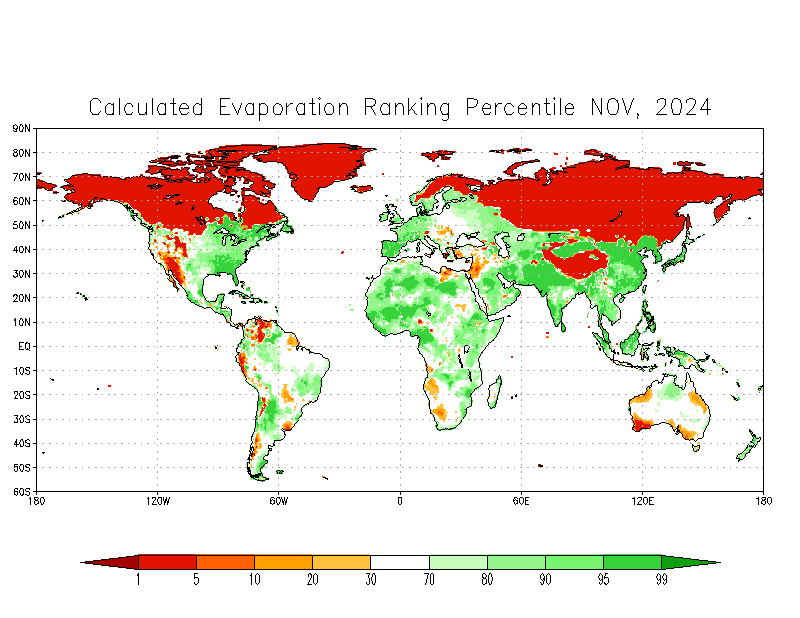Click the red 1-5 percentile legend swatch

(x=167, y=562)
